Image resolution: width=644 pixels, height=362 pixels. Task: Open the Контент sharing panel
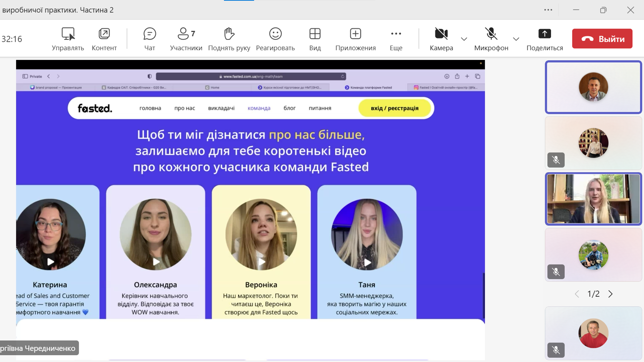pos(104,39)
